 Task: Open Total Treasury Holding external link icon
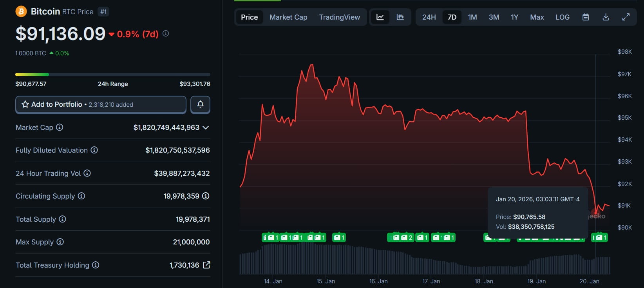point(206,265)
